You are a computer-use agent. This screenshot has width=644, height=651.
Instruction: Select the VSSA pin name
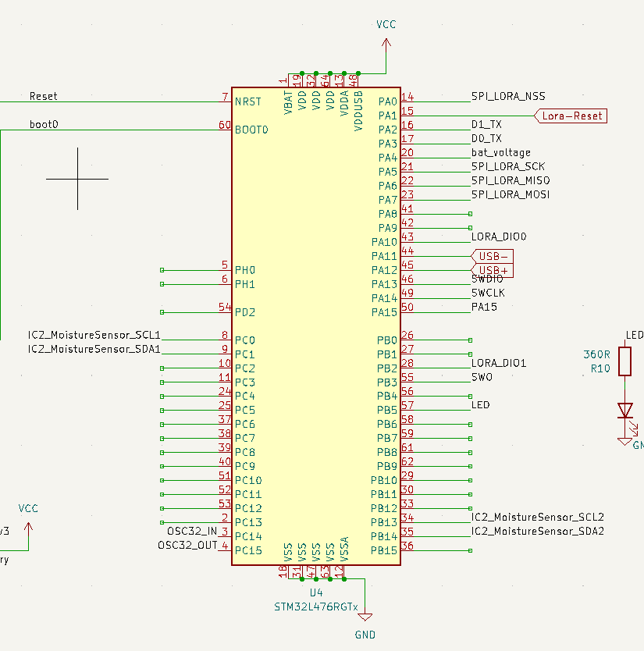(x=344, y=549)
